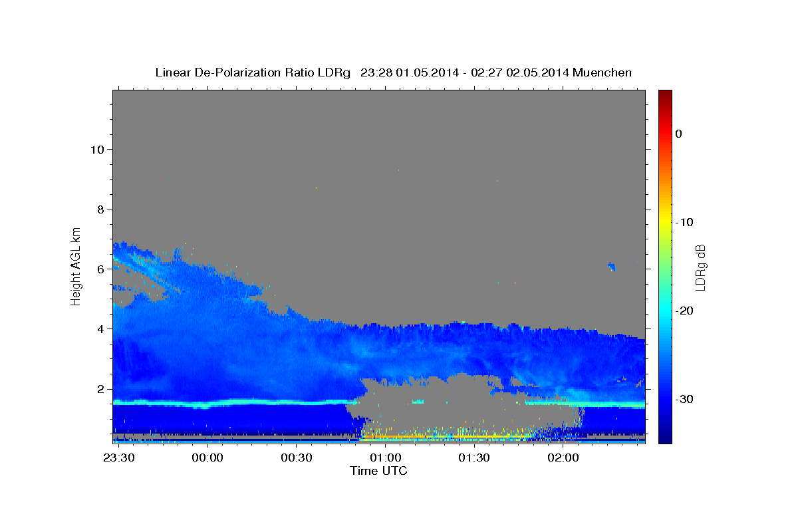Click the "02:00" time tick label

tap(563, 458)
